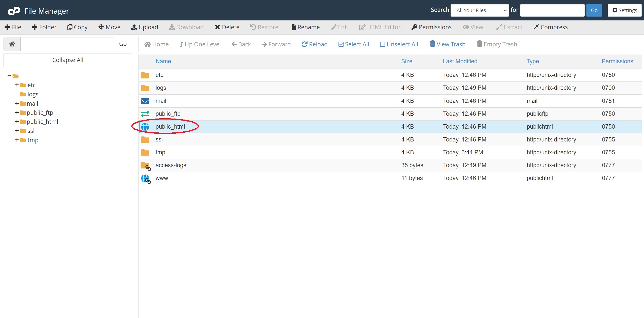Image resolution: width=644 pixels, height=318 pixels.
Task: Click Extract in the toolbar
Action: [509, 27]
